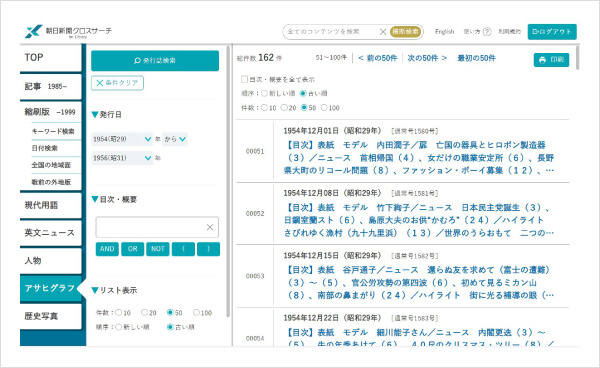The image size is (600, 368).
Task: Click the 横断検索 button
Action: click(x=406, y=32)
